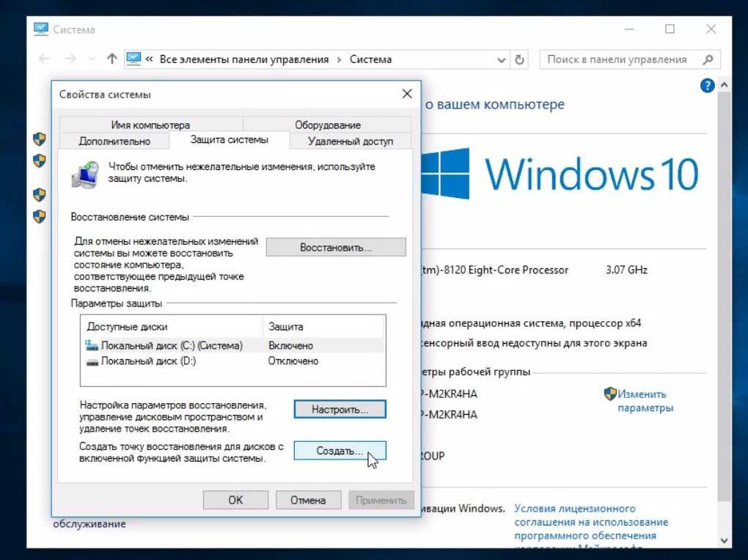This screenshot has width=748, height=560.
Task: Maximize the Система window
Action: pos(670,29)
